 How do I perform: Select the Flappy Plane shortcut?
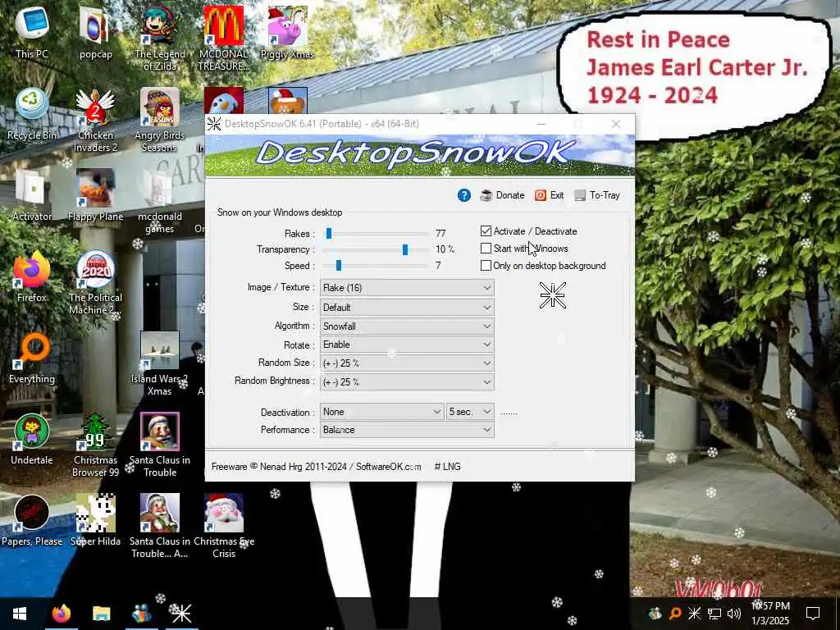coord(95,195)
